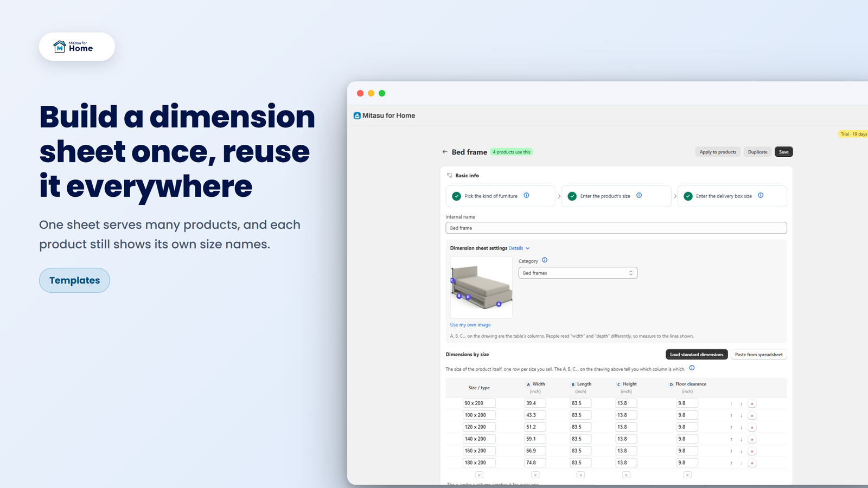Click the Enter the product's size step checkmark
Screen dimensions: 868x488
pyautogui.click(x=572, y=196)
